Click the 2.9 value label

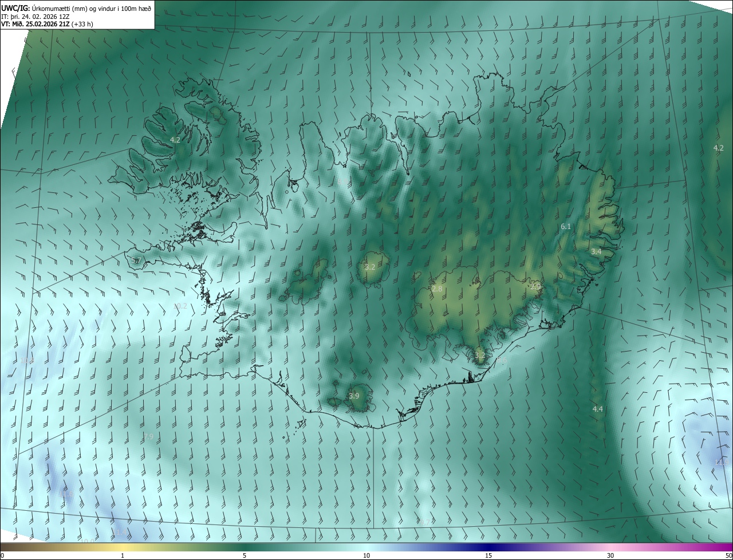point(535,286)
